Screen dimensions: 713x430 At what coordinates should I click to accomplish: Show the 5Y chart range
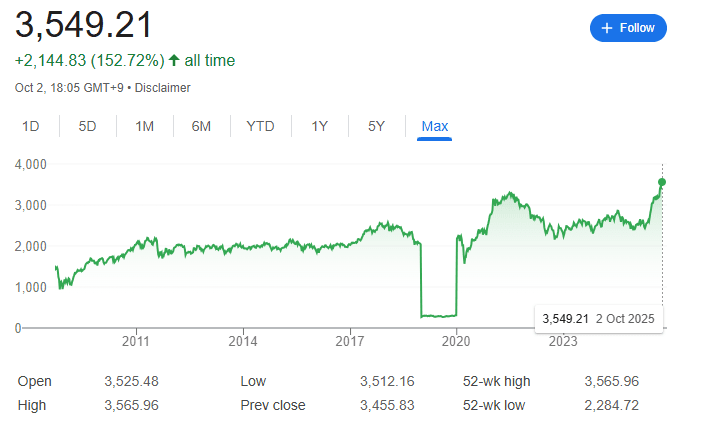pyautogui.click(x=377, y=126)
